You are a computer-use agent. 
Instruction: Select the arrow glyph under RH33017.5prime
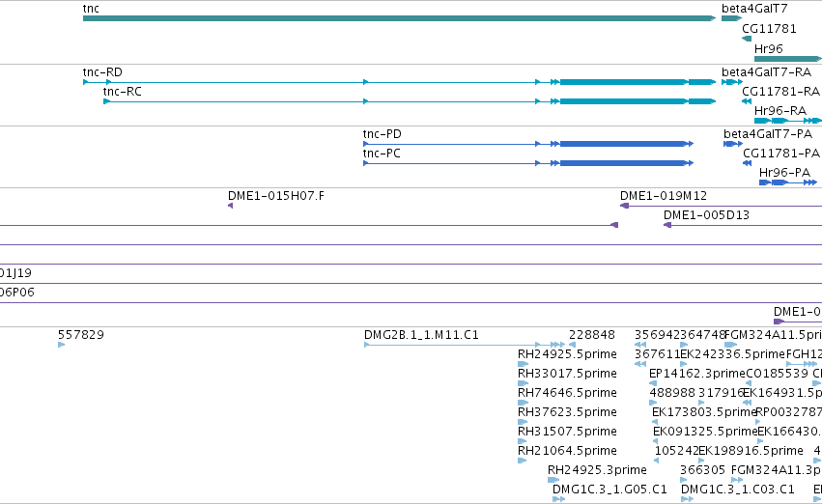coord(523,383)
